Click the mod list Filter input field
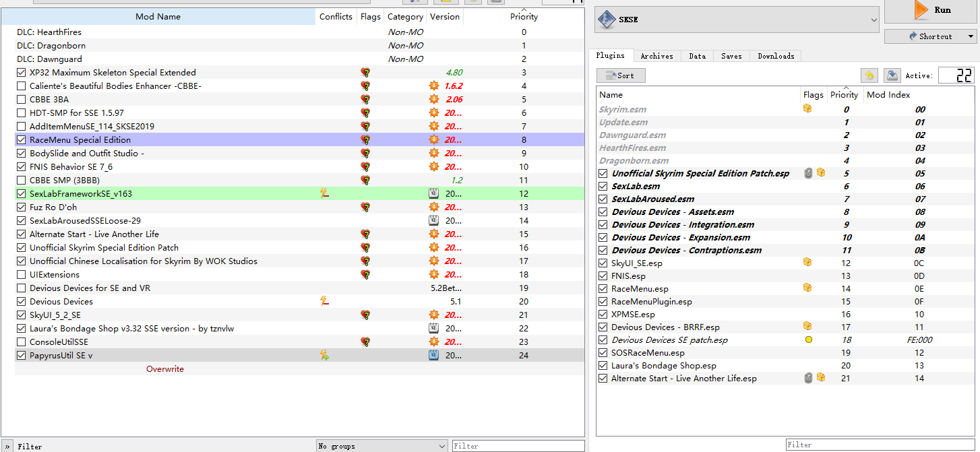 (x=518, y=446)
